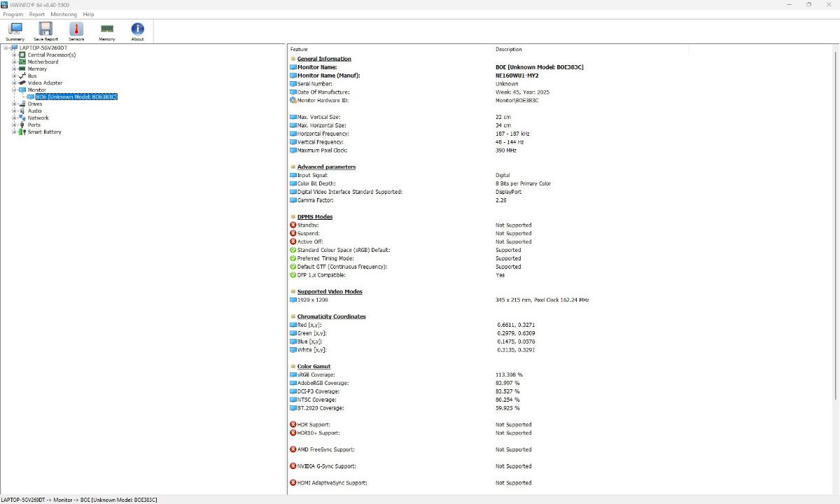The width and height of the screenshot is (840, 504).
Task: Select the Video Adapter icon in tree
Action: pos(22,83)
